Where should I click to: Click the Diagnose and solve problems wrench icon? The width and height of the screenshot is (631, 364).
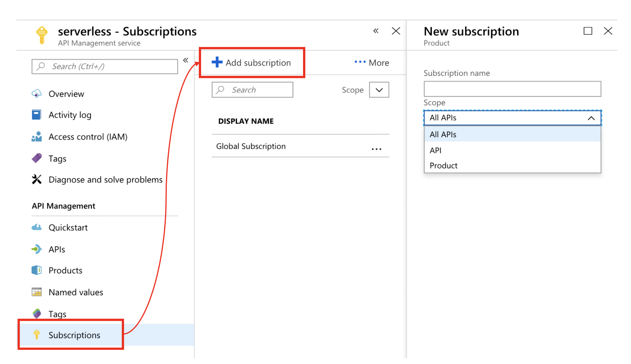37,179
